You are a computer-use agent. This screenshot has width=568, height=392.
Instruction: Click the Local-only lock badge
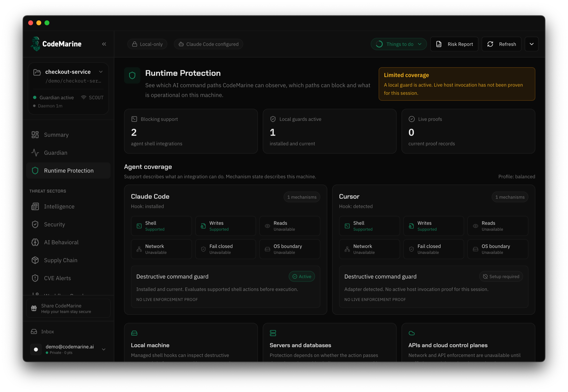pyautogui.click(x=147, y=44)
